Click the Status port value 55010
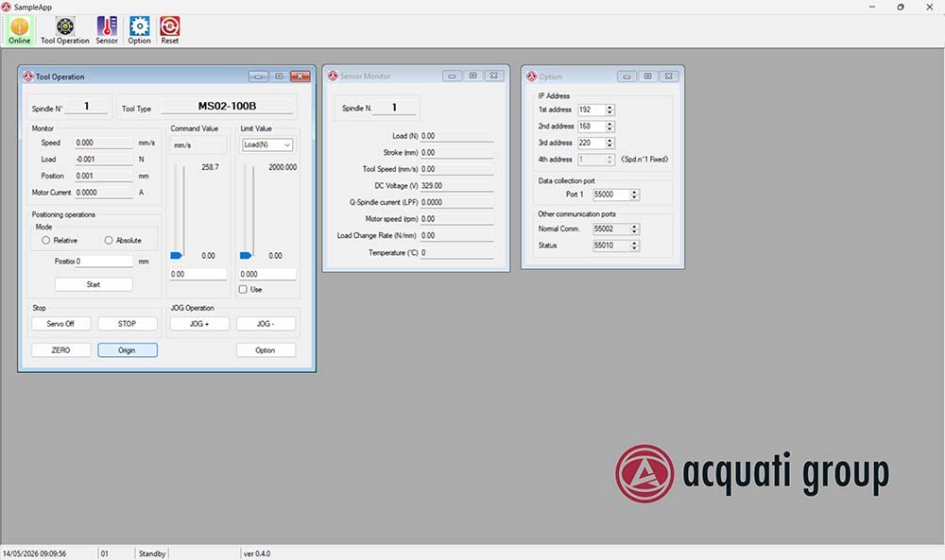 coord(611,246)
